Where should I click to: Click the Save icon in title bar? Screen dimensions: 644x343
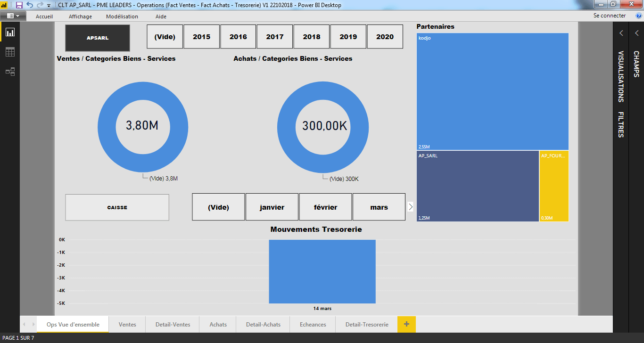19,5
